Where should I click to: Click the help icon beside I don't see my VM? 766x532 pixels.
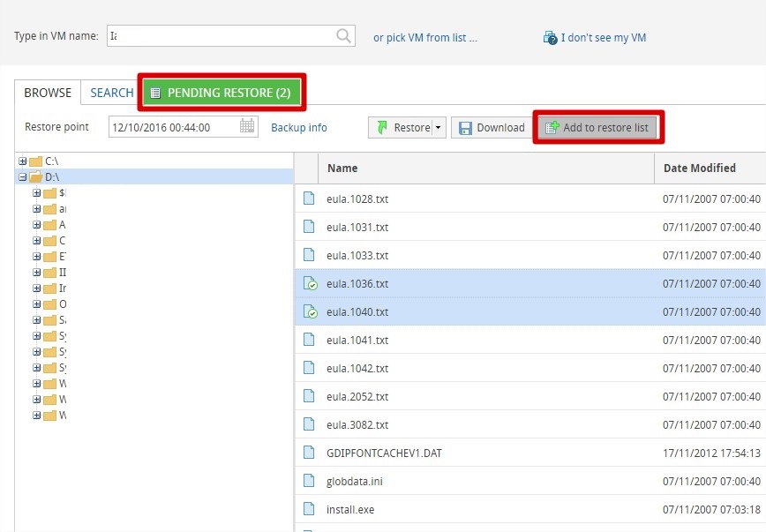pos(551,38)
